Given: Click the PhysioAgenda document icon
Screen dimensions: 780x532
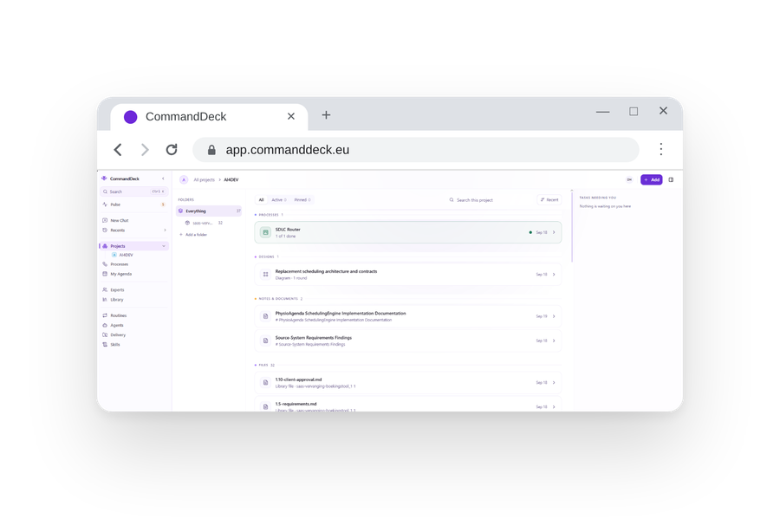Looking at the screenshot, I should pos(266,316).
